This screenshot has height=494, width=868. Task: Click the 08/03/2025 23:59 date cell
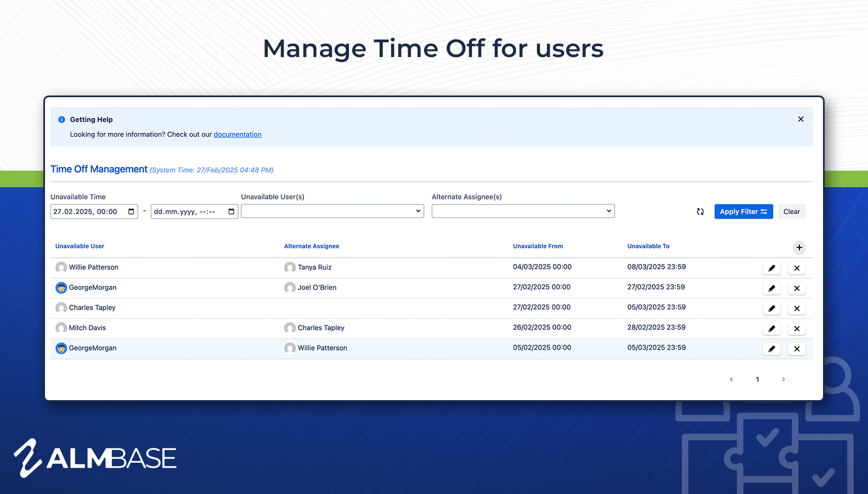point(657,267)
